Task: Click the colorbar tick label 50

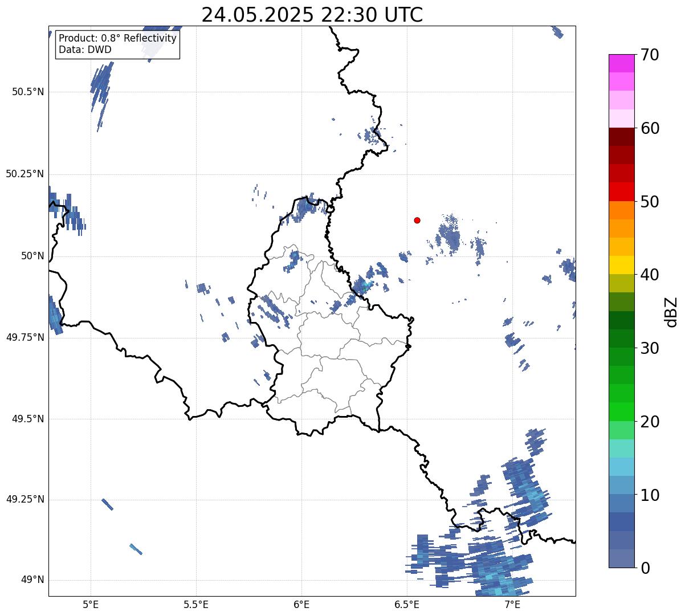Action: 650,202
